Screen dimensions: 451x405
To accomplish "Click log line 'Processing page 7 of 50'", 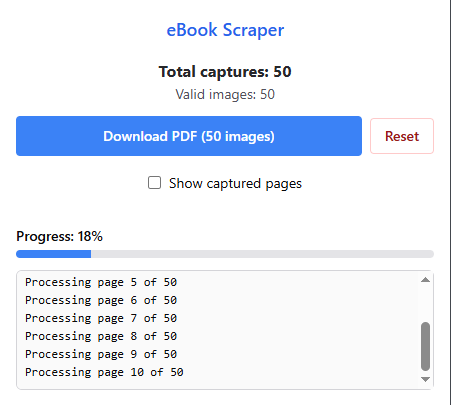I will (x=101, y=318).
